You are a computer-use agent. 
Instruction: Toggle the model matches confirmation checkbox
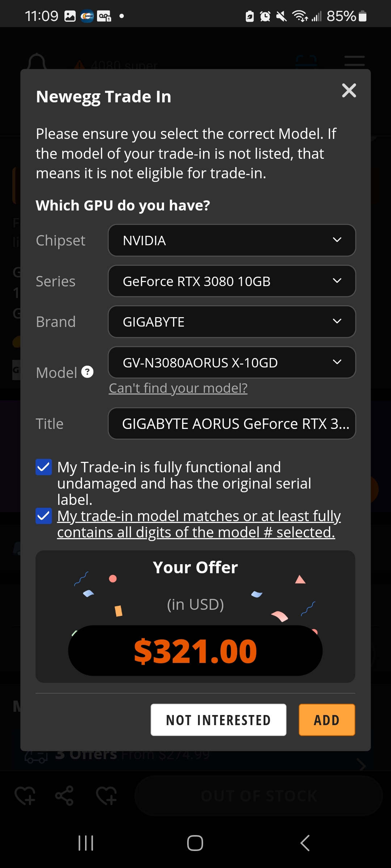tap(44, 516)
